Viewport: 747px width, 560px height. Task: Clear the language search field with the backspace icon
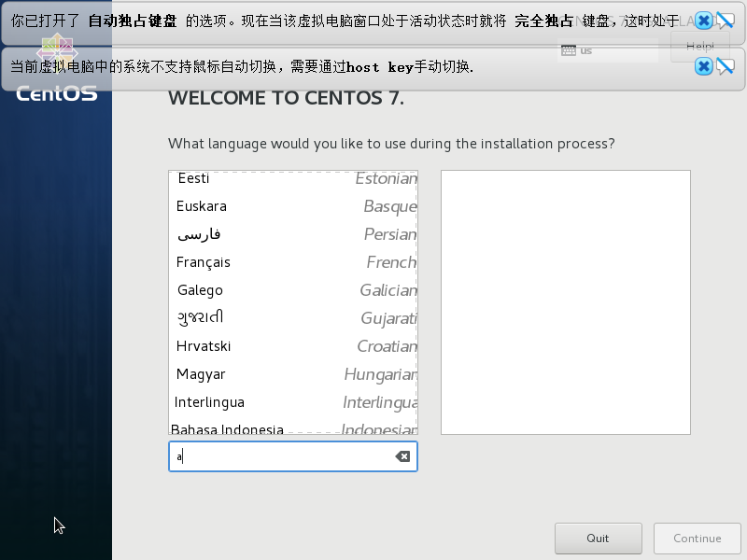(402, 456)
